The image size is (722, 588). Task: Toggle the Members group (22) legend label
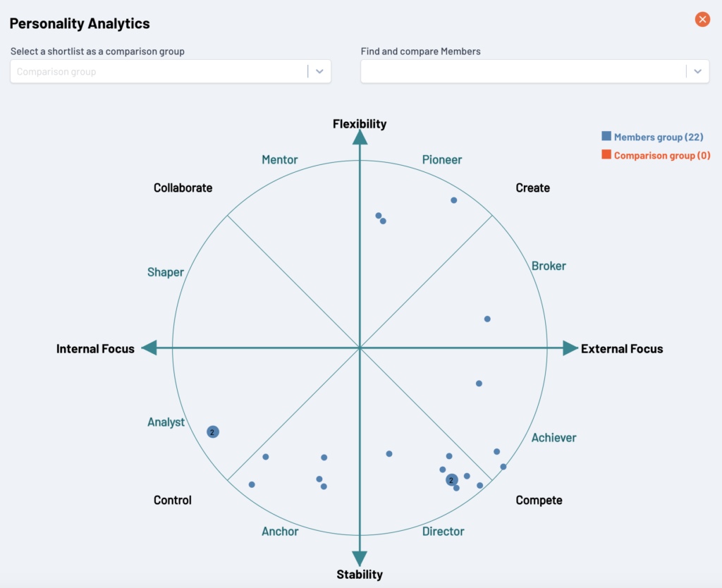click(659, 137)
